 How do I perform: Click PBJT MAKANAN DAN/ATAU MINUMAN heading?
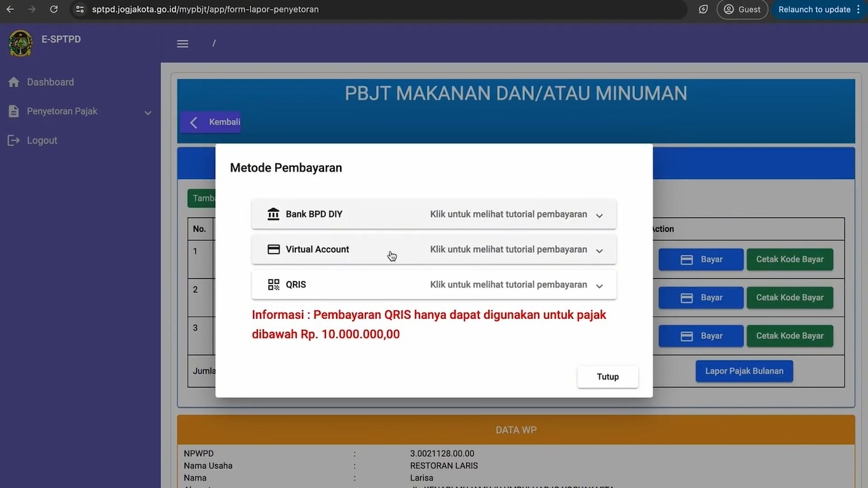[x=516, y=93]
